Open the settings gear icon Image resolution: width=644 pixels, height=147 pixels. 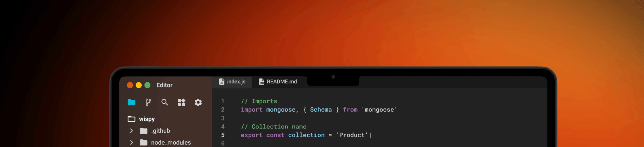pos(198,102)
